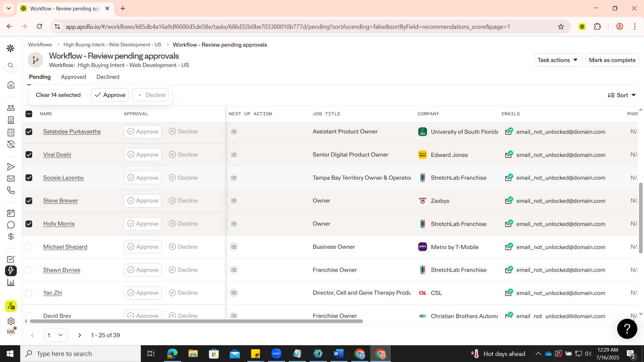Open Zoom from the Windows taskbar
Image resolution: width=644 pixels, height=362 pixels.
point(276,354)
